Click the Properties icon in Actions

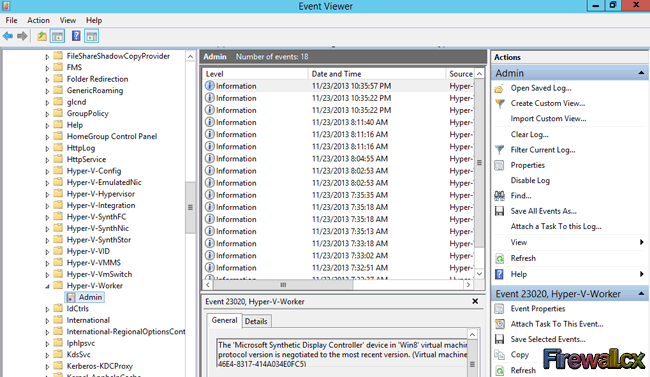click(500, 165)
